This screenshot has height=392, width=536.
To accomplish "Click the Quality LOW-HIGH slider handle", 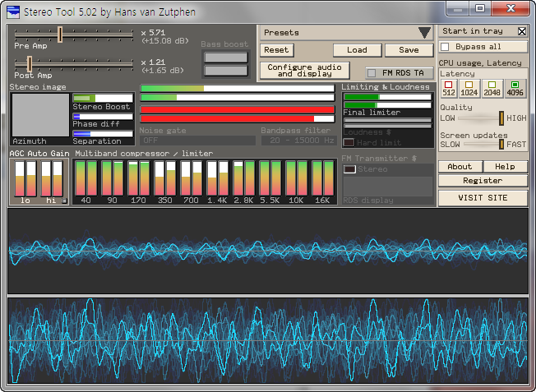I will (501, 118).
